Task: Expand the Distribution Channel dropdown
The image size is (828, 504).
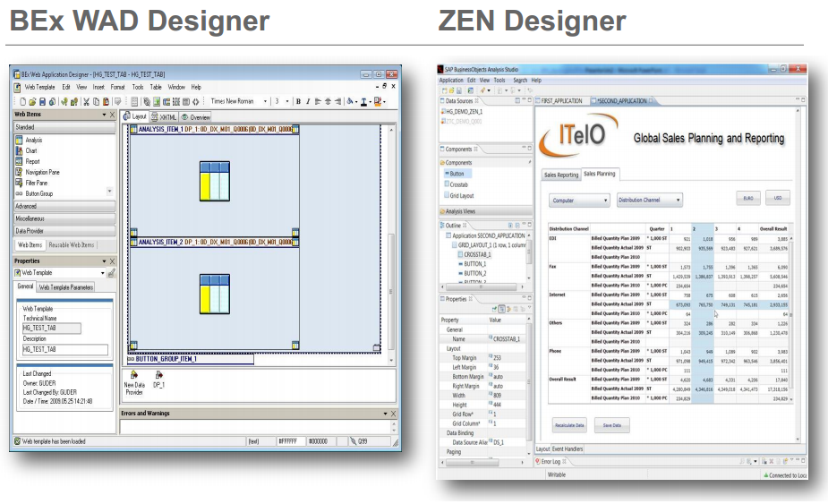Action: coord(649,201)
